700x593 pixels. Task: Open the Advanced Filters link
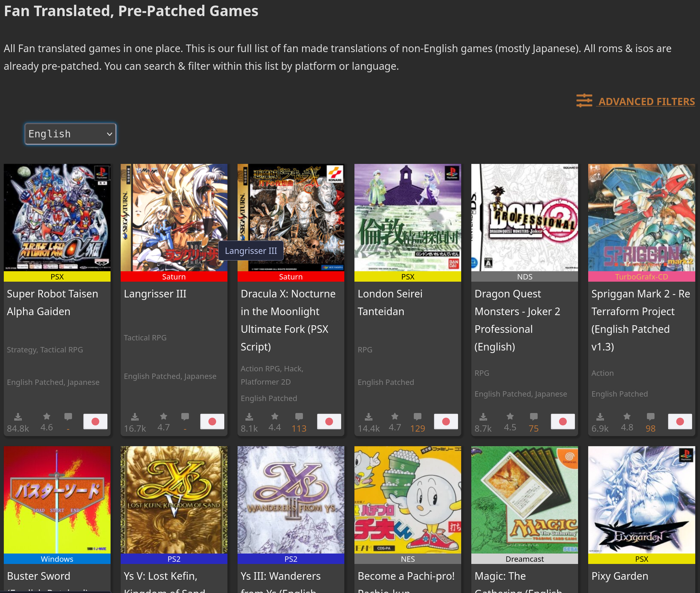tap(646, 101)
